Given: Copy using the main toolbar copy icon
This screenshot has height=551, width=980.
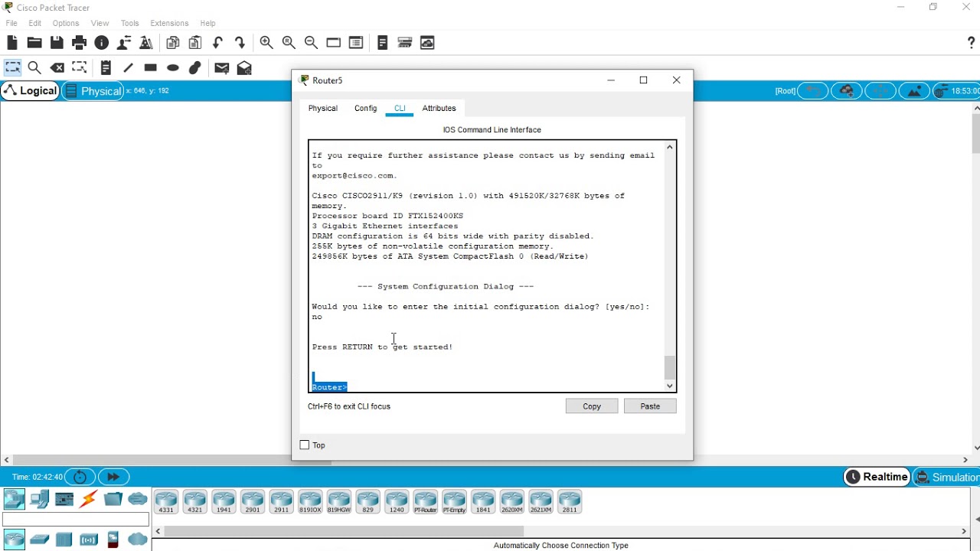Looking at the screenshot, I should pyautogui.click(x=173, y=43).
